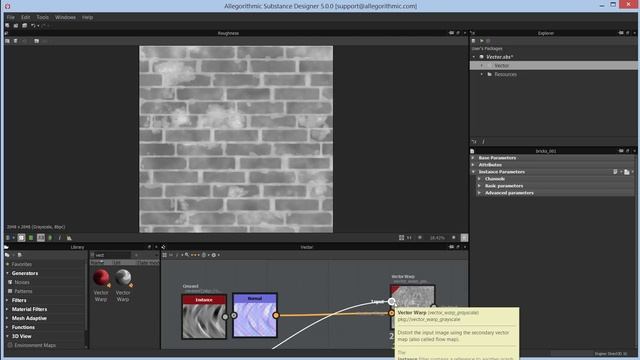640x360 pixels.
Task: Click the zoom percentage value in 2D view
Action: pos(437,238)
